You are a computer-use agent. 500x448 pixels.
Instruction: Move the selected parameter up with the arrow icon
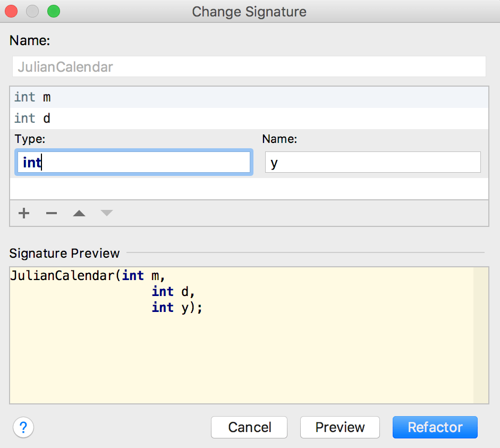click(x=79, y=213)
